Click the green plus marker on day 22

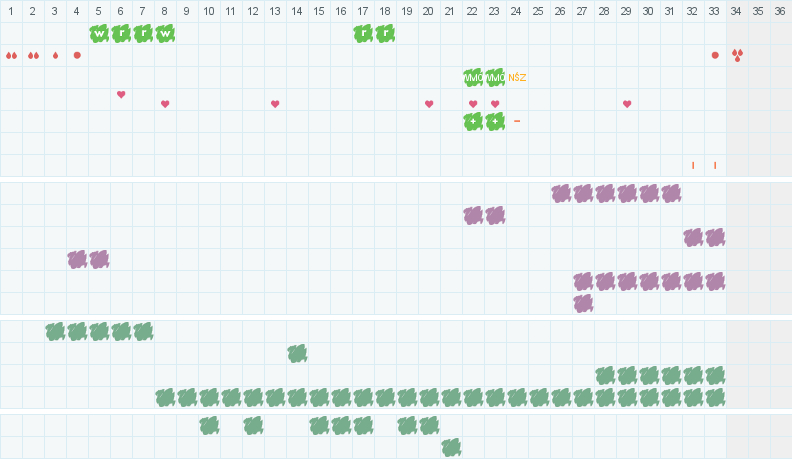pyautogui.click(x=473, y=121)
